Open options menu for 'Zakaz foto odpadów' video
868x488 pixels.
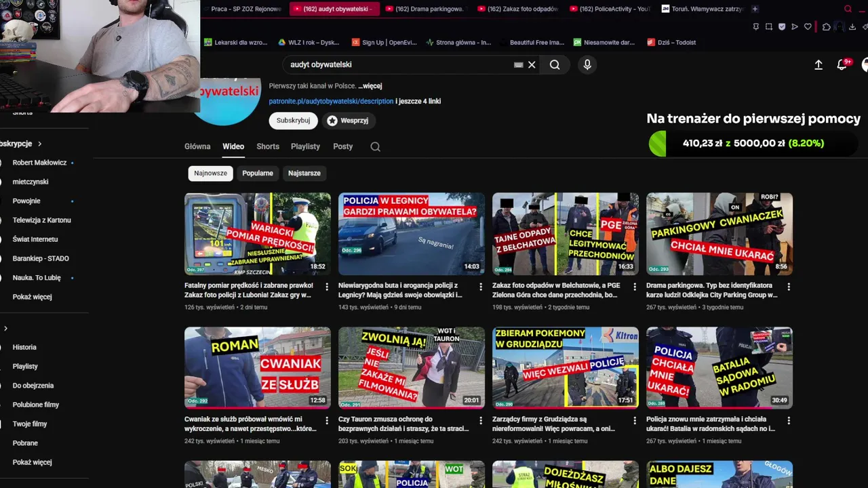click(x=635, y=287)
